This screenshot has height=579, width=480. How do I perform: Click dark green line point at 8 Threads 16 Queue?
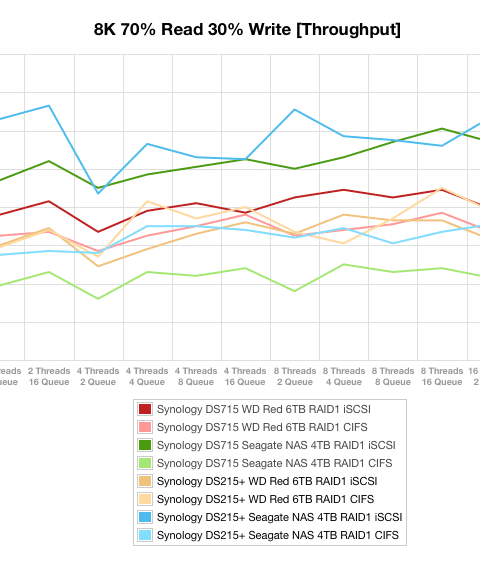pos(442,129)
